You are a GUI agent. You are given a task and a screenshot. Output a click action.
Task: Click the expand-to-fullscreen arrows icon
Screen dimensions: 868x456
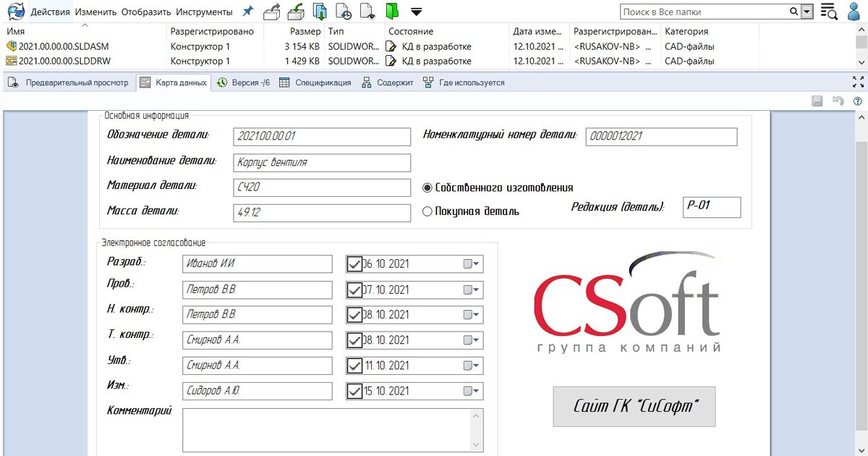[859, 82]
